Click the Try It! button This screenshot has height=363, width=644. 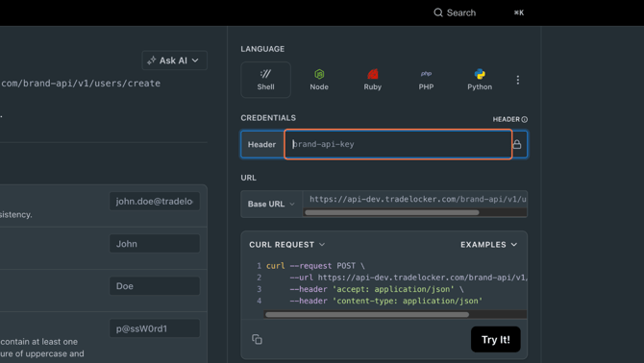click(496, 339)
